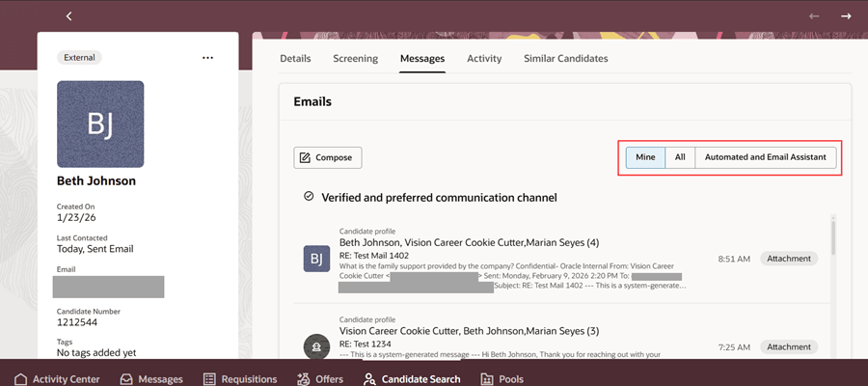868x386 pixels.
Task: Click the Attachment badge on the 7:25 AM email
Action: tap(789, 347)
